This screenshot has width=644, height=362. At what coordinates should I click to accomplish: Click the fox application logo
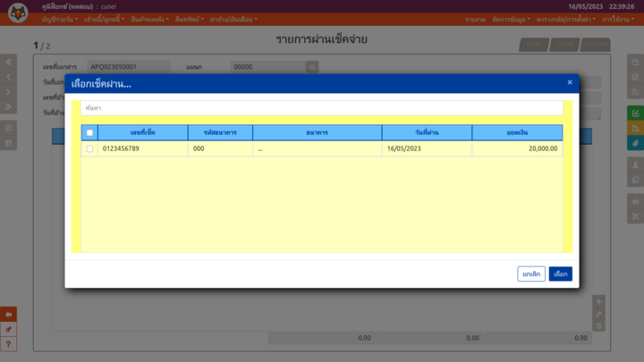point(18,13)
